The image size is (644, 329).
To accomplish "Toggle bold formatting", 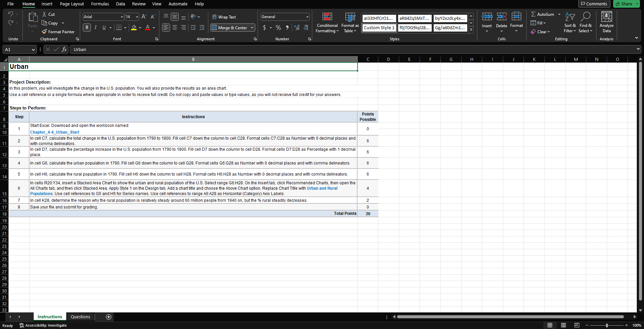I will (x=87, y=28).
